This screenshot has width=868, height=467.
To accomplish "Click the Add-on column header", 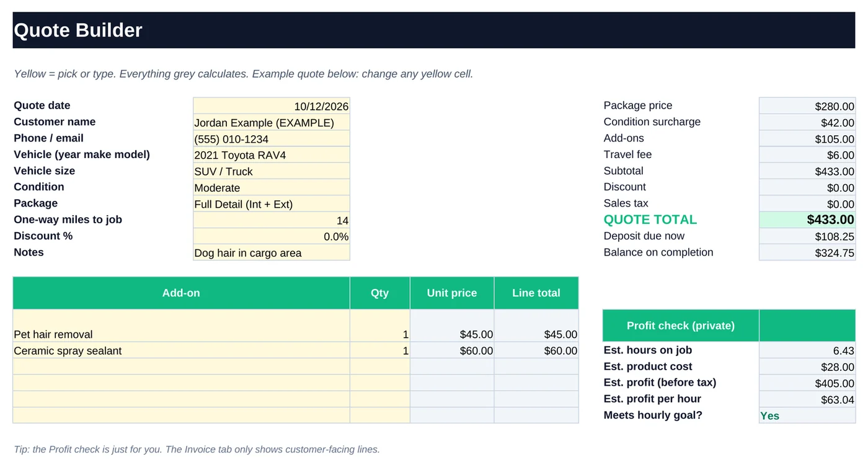I will click(181, 293).
